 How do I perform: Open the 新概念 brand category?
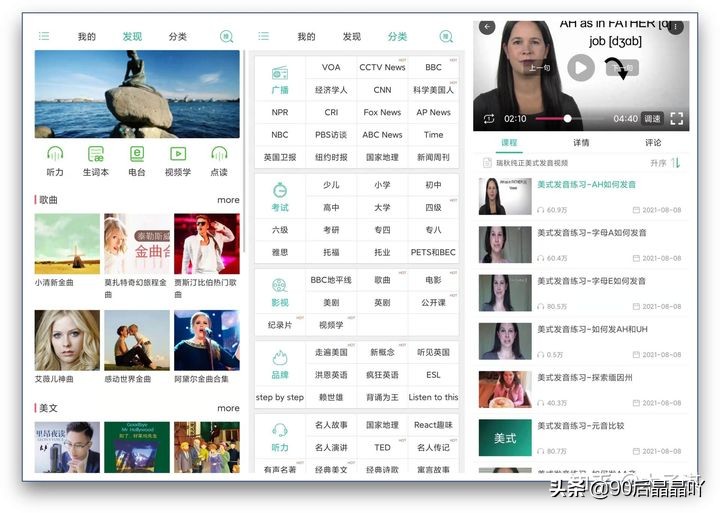click(382, 352)
